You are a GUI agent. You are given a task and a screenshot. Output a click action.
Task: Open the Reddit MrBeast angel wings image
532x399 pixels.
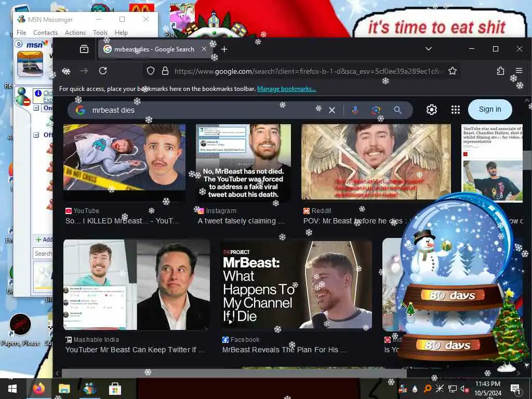[376, 162]
